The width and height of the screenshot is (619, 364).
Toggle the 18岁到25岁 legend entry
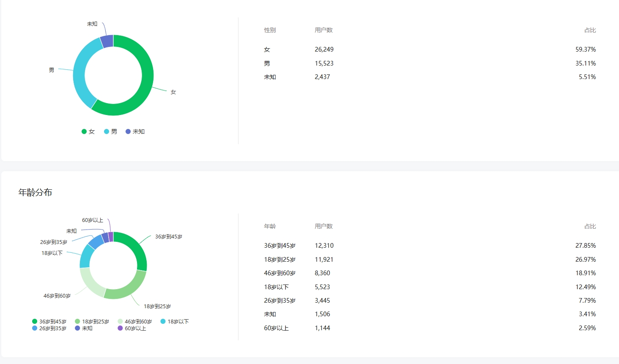click(x=92, y=321)
